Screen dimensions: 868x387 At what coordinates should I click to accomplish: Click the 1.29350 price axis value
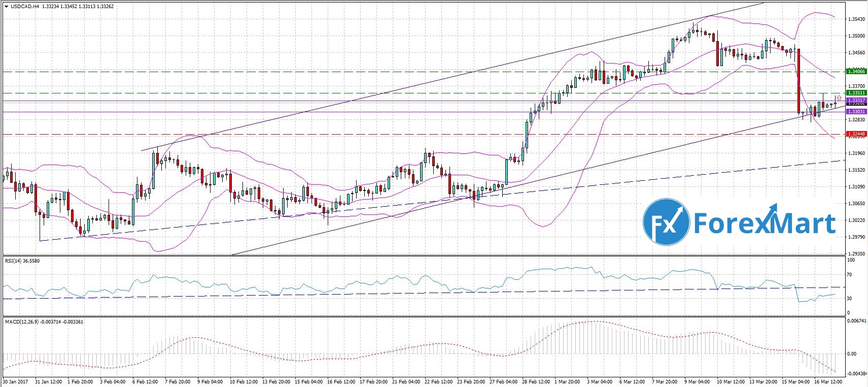coord(856,254)
